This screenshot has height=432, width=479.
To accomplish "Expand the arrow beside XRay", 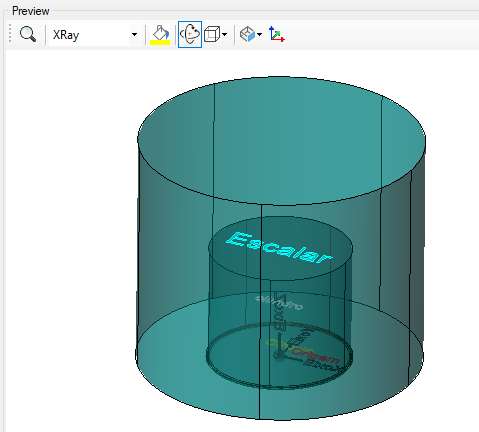I will pyautogui.click(x=134, y=35).
